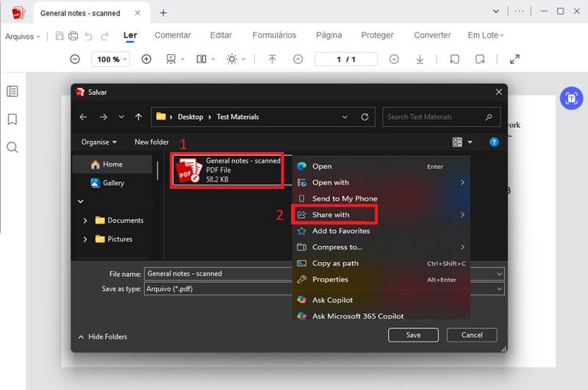Click the Search Test Materials field
Viewport: 588px width, 390px height.
pyautogui.click(x=441, y=117)
